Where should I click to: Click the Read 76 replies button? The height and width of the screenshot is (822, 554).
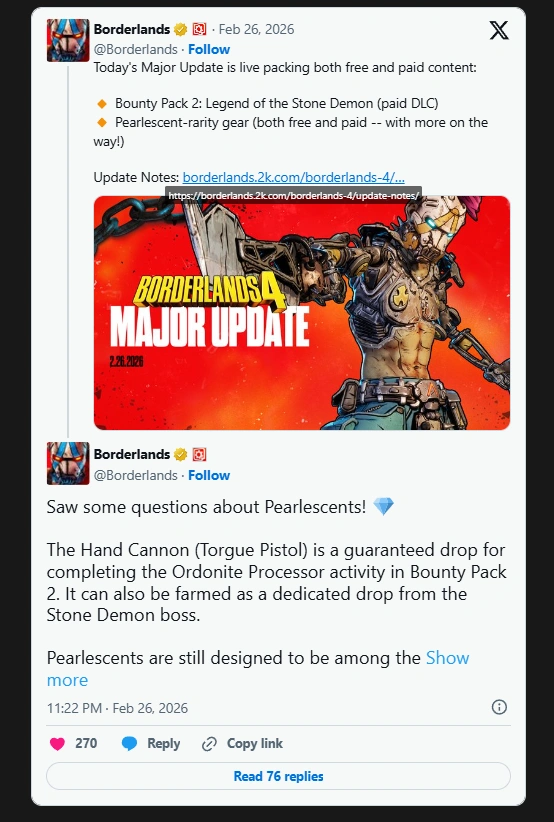[x=278, y=776]
